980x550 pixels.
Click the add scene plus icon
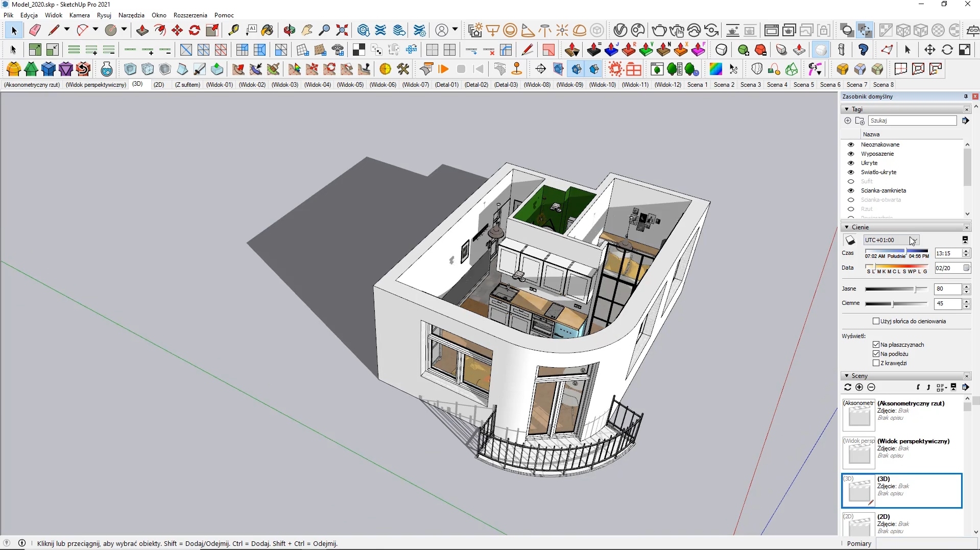pyautogui.click(x=859, y=388)
